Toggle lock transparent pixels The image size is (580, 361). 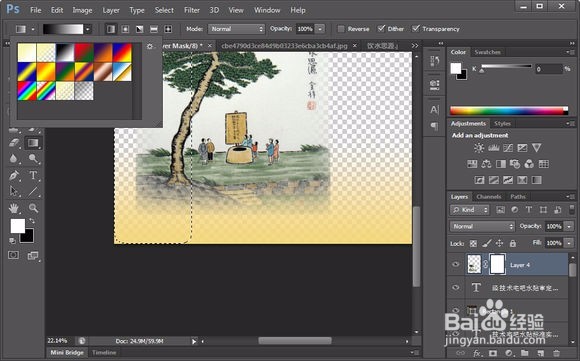click(473, 243)
